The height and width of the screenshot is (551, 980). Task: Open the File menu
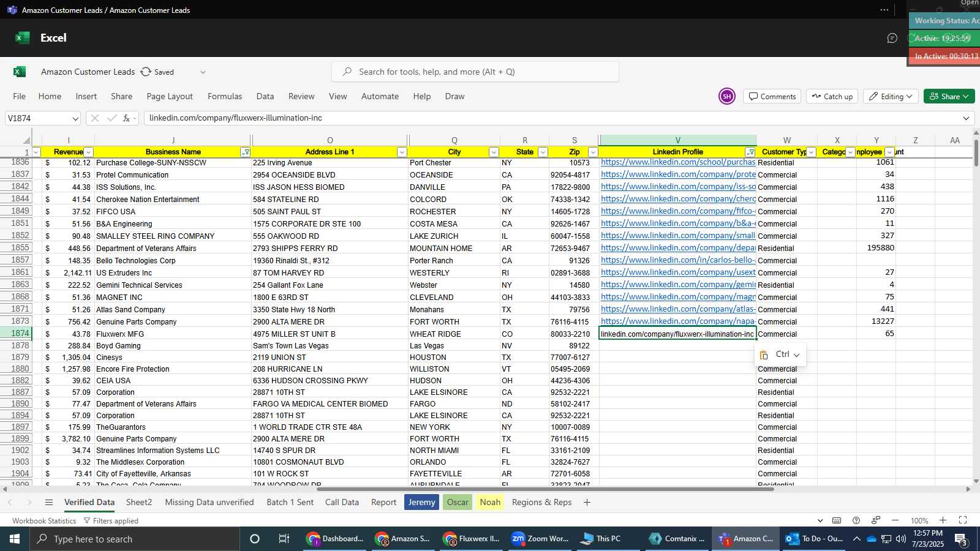coord(20,96)
